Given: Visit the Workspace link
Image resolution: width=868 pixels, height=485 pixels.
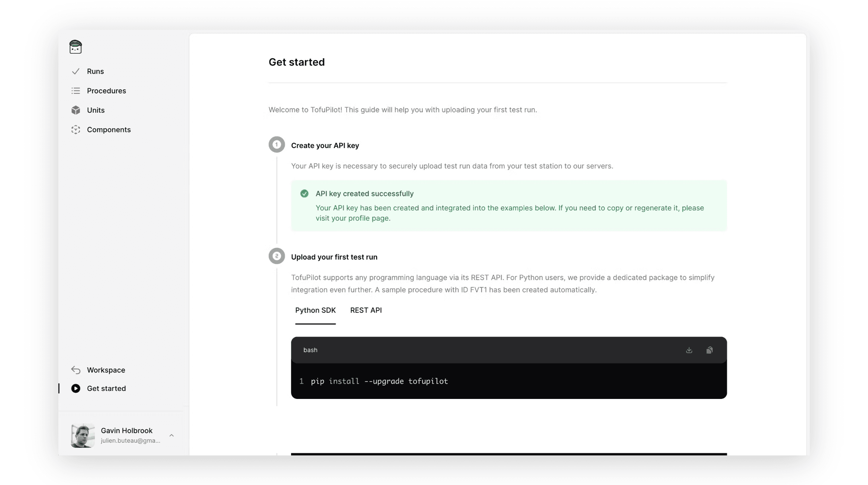Looking at the screenshot, I should point(106,370).
